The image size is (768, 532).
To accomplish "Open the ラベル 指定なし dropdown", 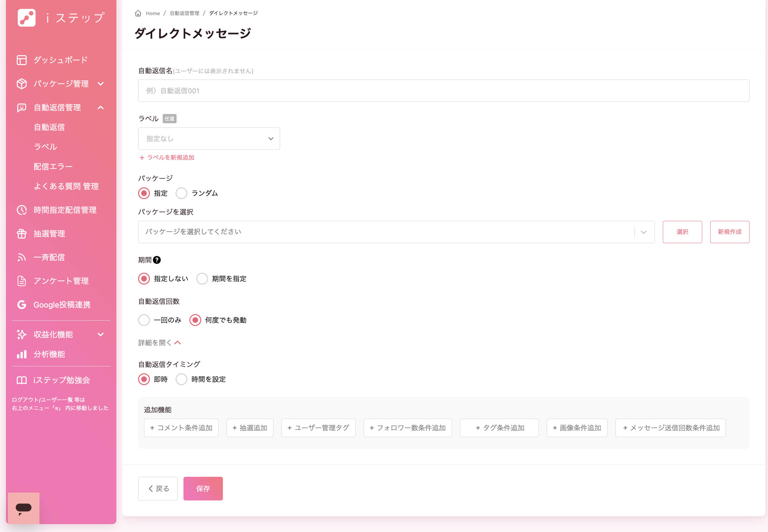I will pos(209,139).
